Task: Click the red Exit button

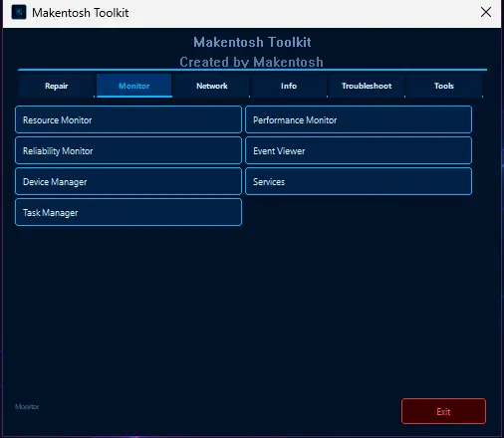Action: pyautogui.click(x=443, y=411)
